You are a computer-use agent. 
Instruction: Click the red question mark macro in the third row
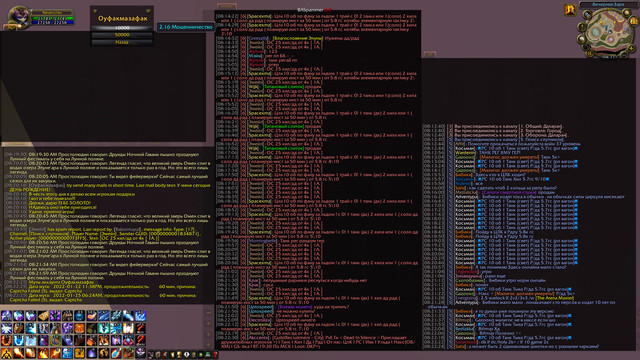click(x=140, y=340)
